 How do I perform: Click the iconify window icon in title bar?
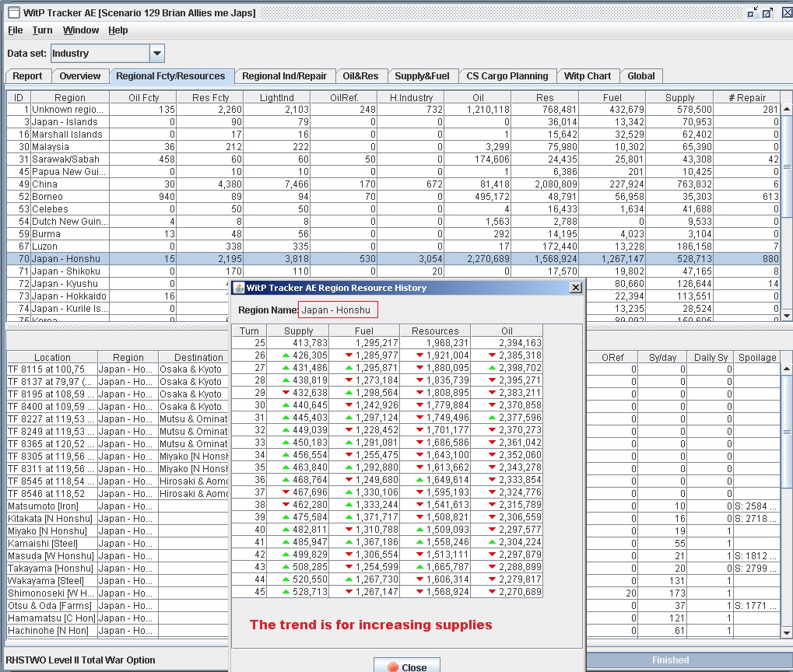[x=753, y=12]
